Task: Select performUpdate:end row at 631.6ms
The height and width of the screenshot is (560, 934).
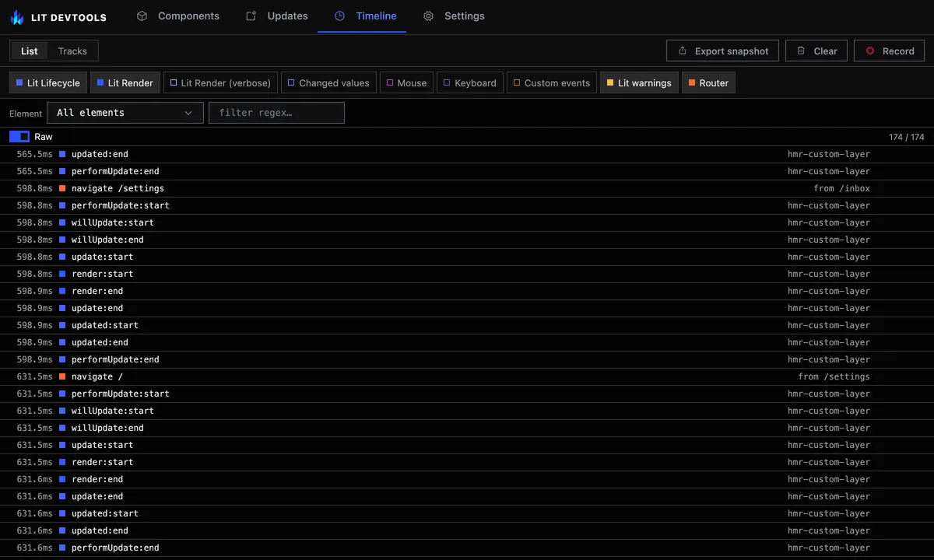Action: pos(467,548)
